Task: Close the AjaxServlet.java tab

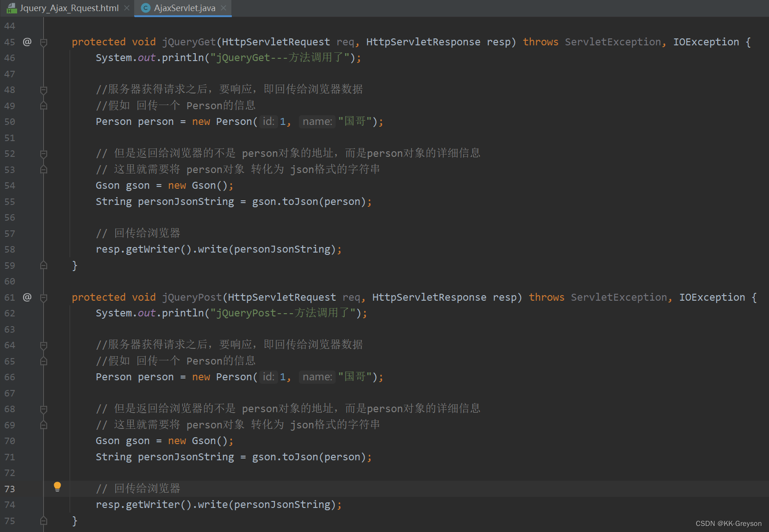Action: click(223, 8)
